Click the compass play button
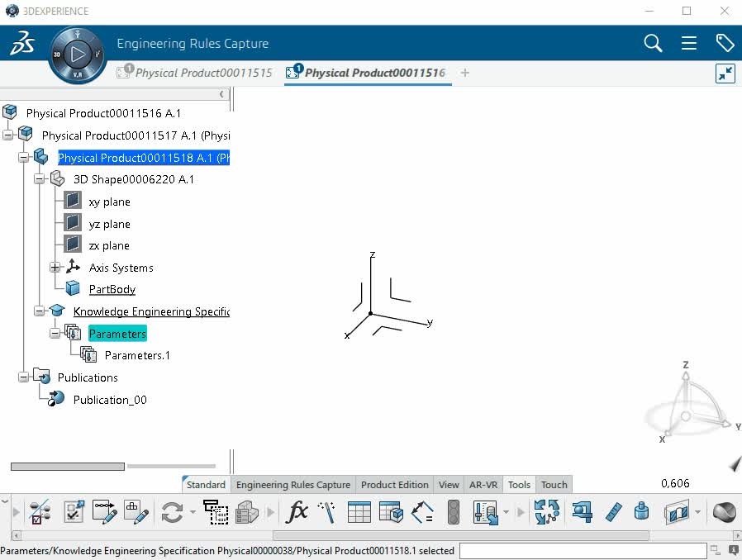 (x=78, y=55)
